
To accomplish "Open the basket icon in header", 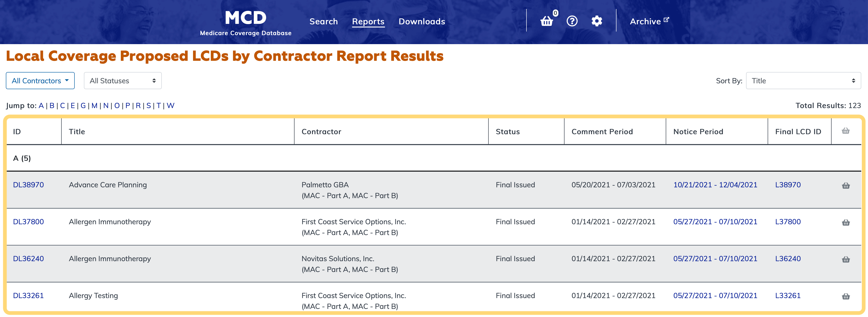I will click(546, 21).
